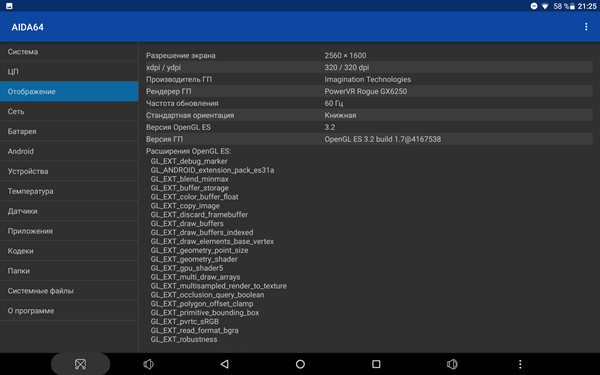Viewport: 600px width, 375px height.
Task: Select the Отображение section
Action: pos(69,91)
